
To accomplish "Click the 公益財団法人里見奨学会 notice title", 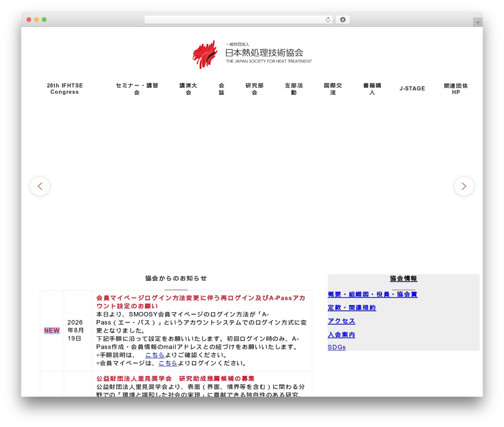I will pos(176,379).
